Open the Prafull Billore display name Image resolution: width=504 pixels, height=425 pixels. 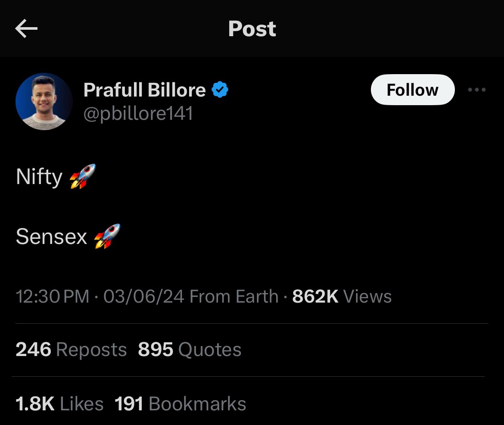click(x=145, y=90)
